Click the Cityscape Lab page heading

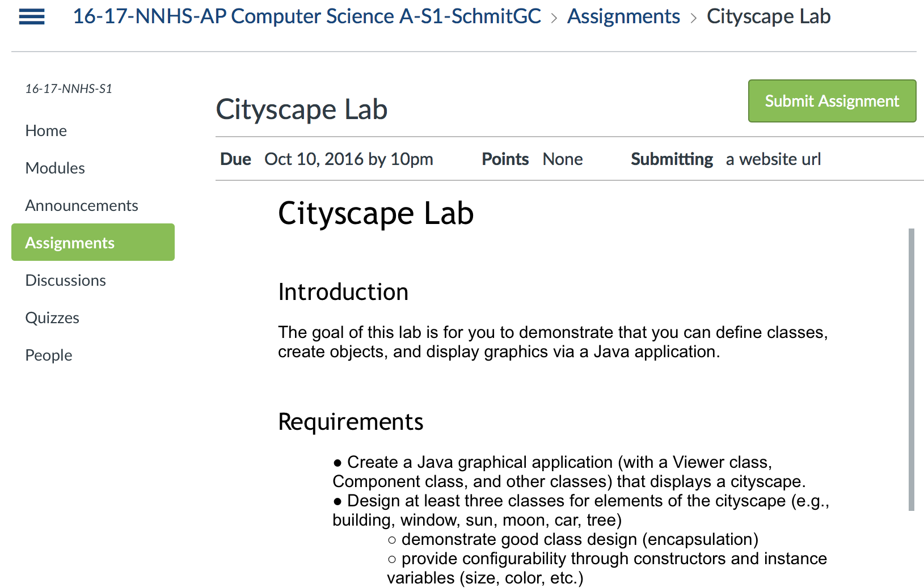[x=302, y=109]
